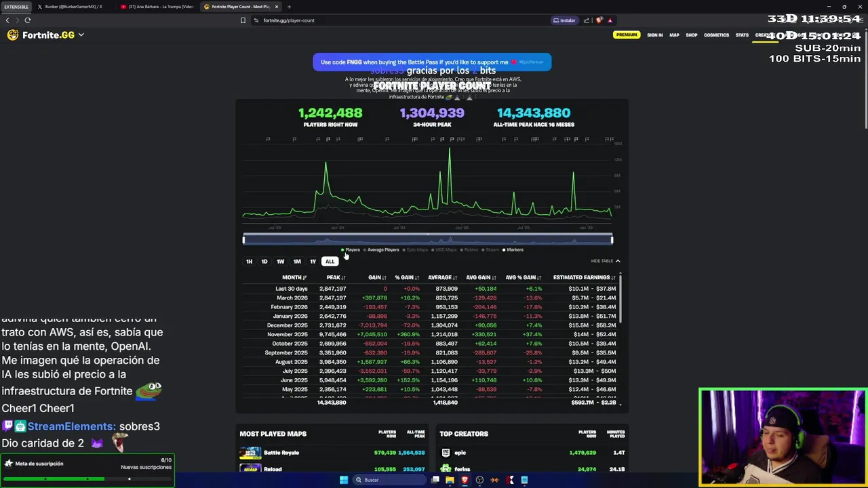The width and height of the screenshot is (868, 488).
Task: Sort table by % Gain column
Action: pyautogui.click(x=408, y=277)
